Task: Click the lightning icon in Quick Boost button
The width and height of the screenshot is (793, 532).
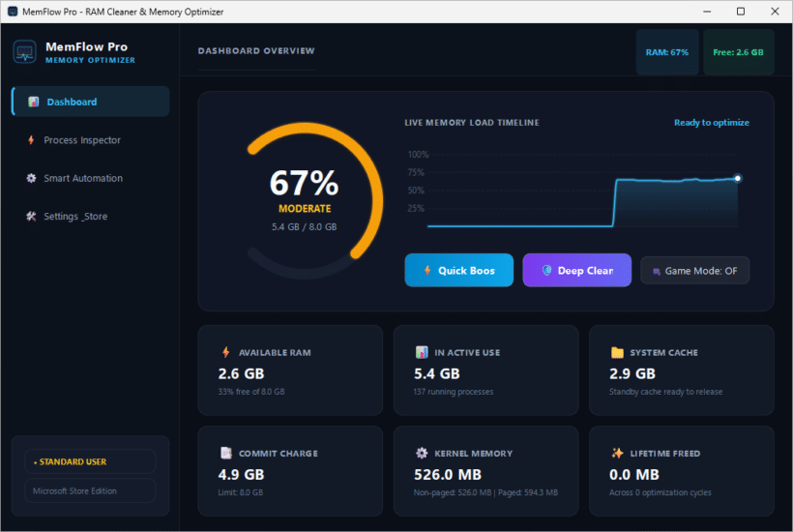Action: point(427,271)
